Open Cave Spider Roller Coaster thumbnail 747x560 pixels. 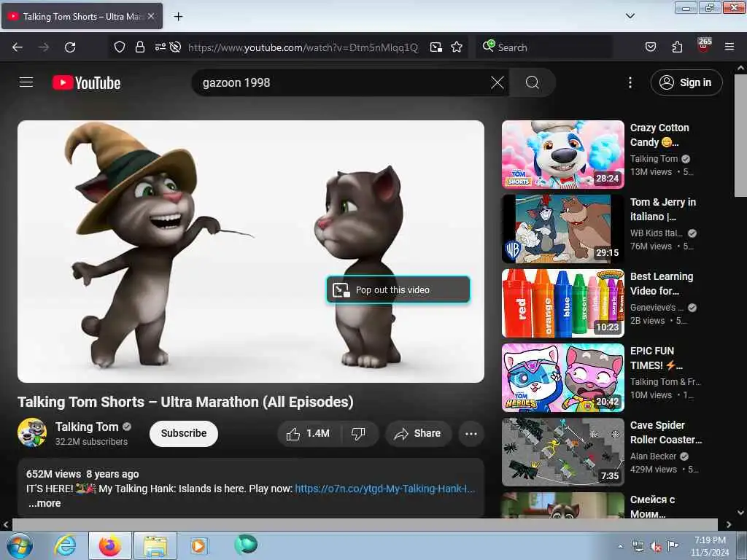562,452
